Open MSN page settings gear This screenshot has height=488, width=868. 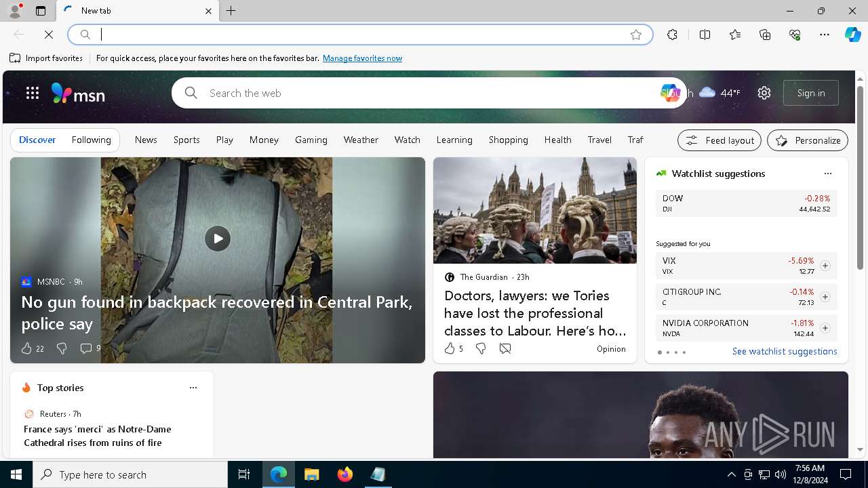[764, 93]
